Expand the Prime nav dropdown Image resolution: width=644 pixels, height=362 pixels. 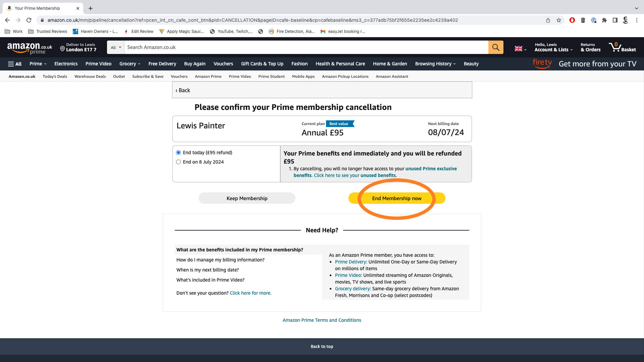pos(38,64)
